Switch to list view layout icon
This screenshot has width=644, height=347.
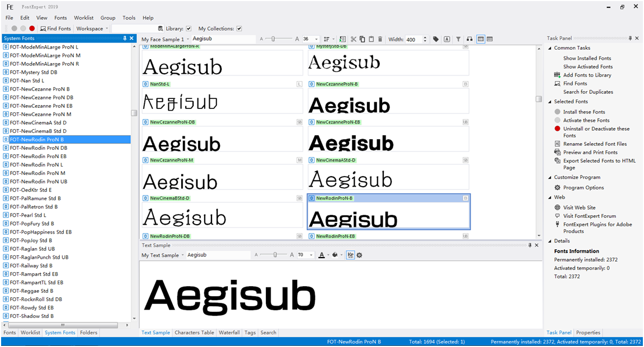tap(490, 39)
